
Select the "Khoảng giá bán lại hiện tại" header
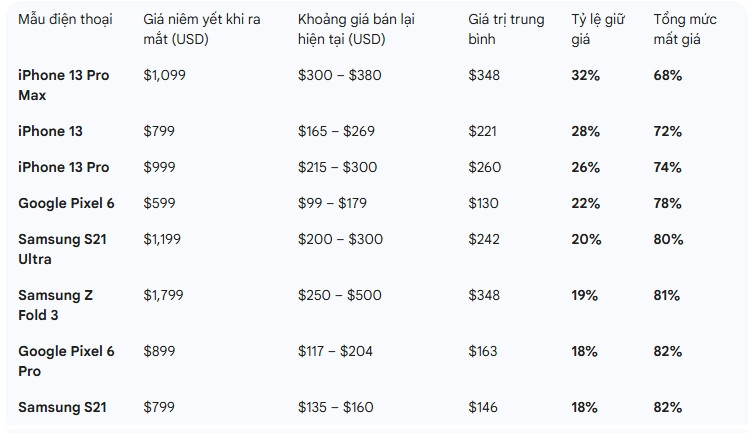356,29
